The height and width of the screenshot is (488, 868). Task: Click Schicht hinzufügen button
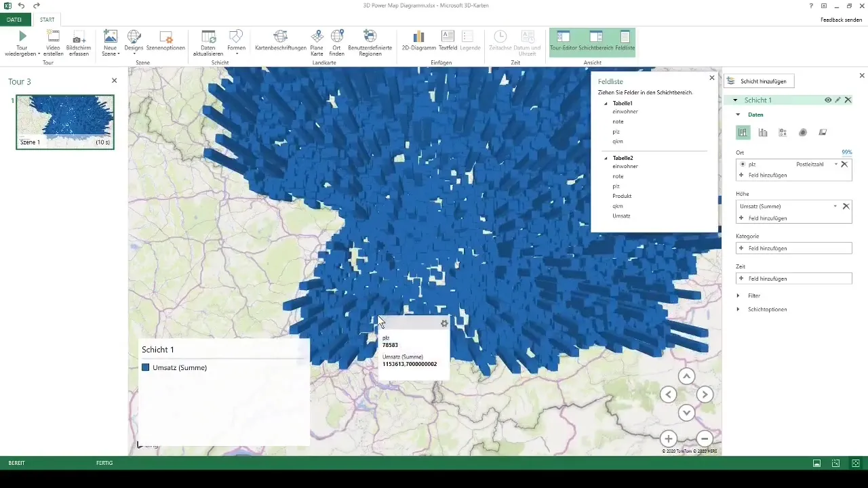759,81
